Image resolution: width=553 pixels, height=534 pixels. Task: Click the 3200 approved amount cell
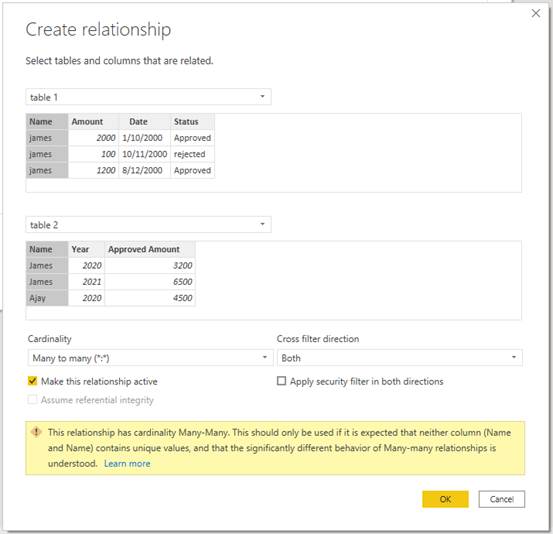150,266
